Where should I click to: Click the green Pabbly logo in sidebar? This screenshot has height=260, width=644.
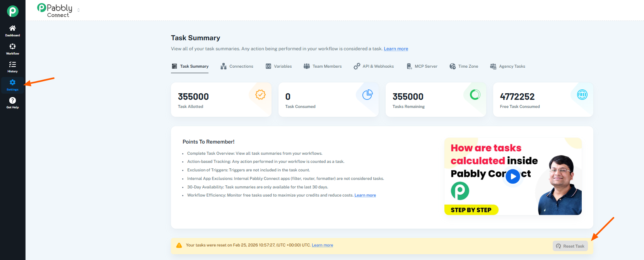[12, 11]
